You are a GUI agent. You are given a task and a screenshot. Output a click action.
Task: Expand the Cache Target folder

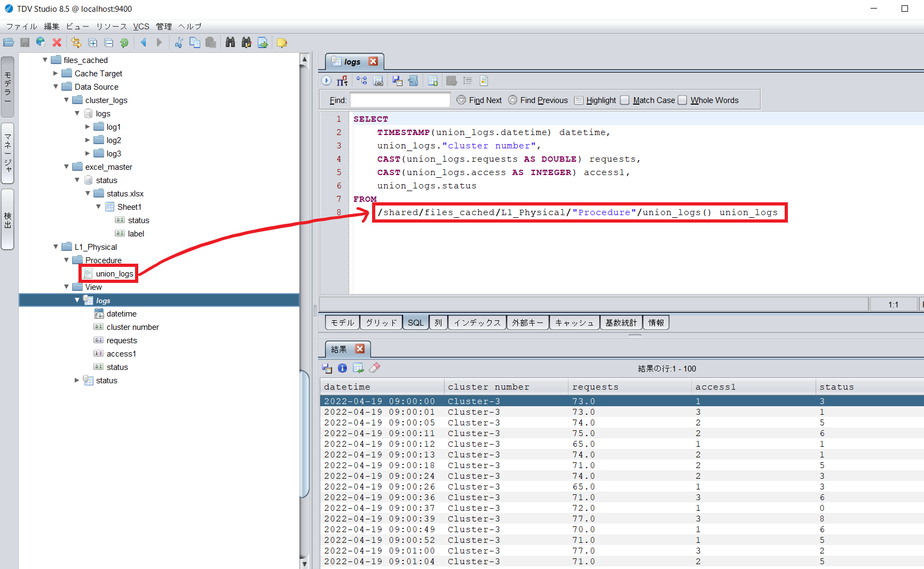pyautogui.click(x=56, y=73)
